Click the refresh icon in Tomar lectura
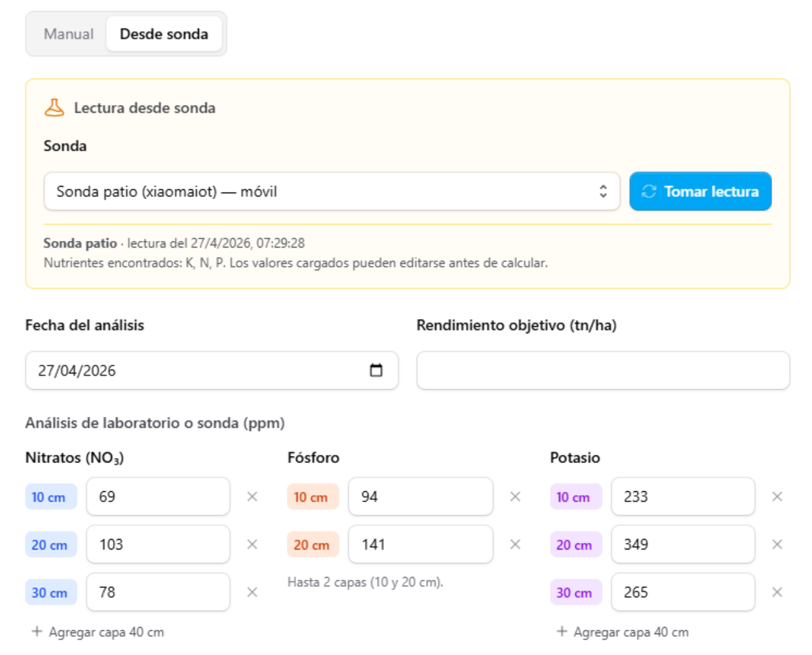The height and width of the screenshot is (655, 812). click(x=649, y=191)
